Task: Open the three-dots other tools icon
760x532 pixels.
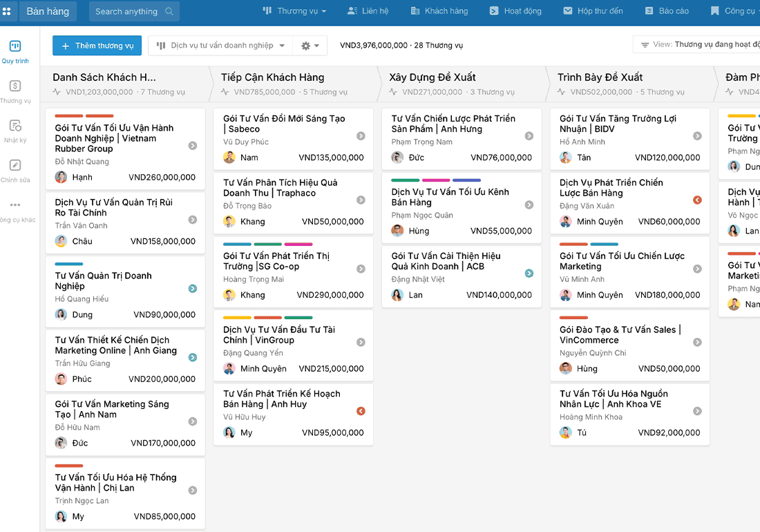Action: (x=15, y=205)
